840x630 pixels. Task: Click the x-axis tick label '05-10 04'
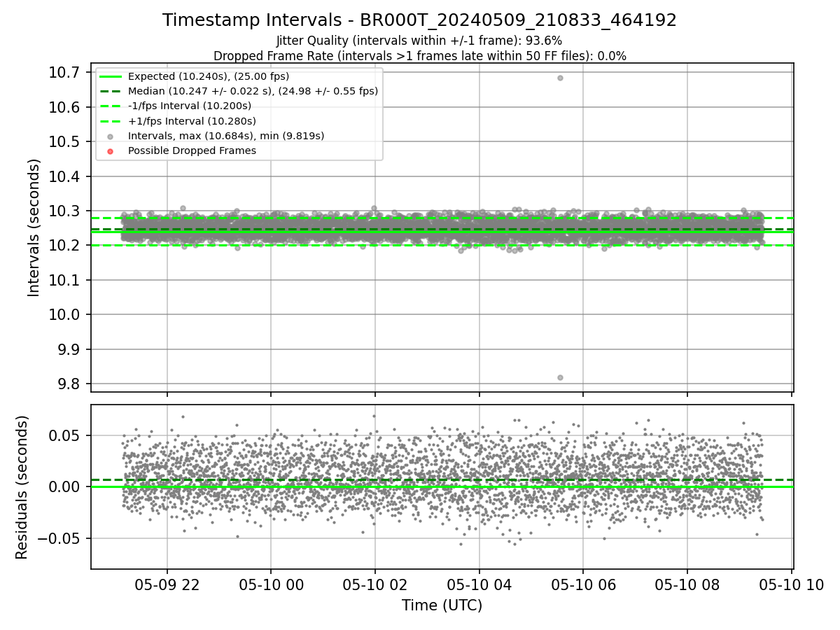(479, 584)
